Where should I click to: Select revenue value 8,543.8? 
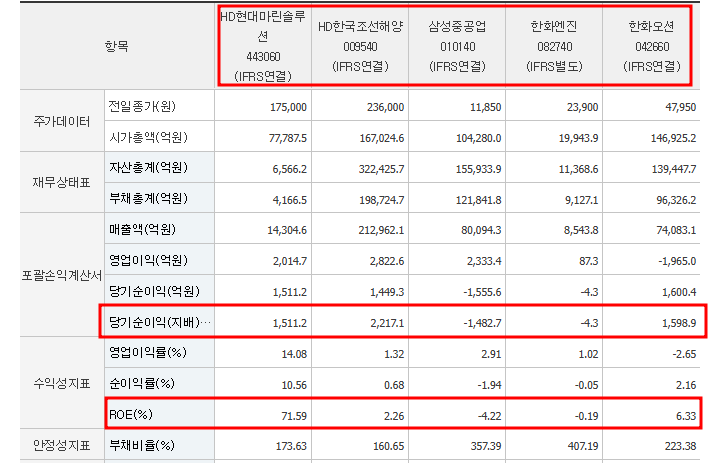tap(581, 230)
